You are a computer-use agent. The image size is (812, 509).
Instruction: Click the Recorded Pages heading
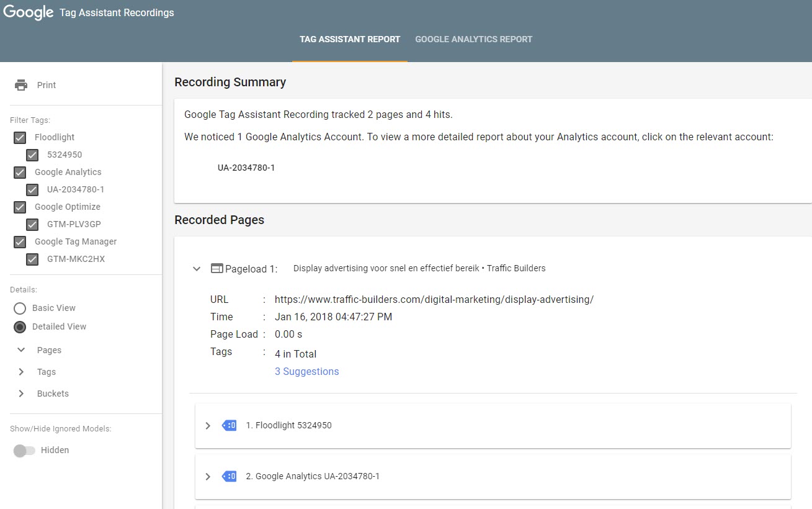tap(220, 220)
